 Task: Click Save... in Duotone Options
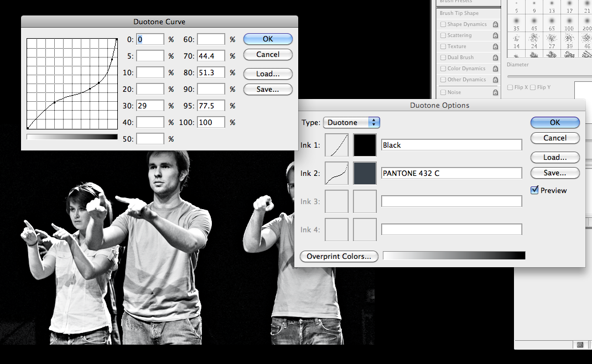pos(555,173)
